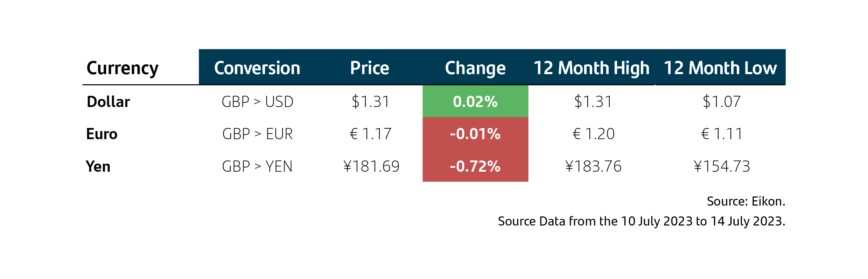868x279 pixels.
Task: Select the Change column header
Action: [475, 68]
